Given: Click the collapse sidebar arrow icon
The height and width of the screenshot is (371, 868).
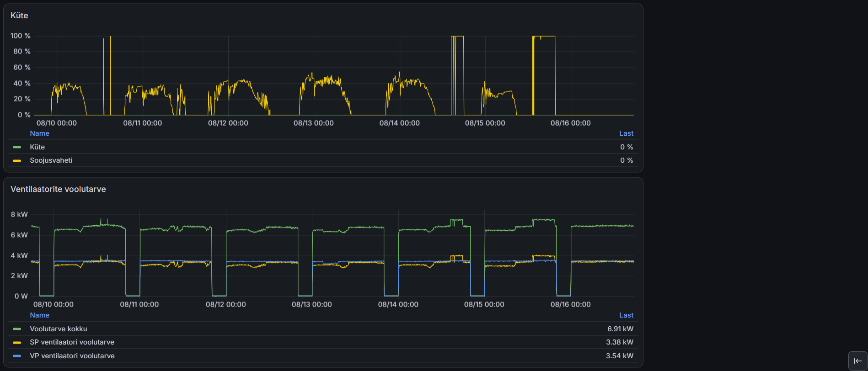Looking at the screenshot, I should tap(857, 361).
